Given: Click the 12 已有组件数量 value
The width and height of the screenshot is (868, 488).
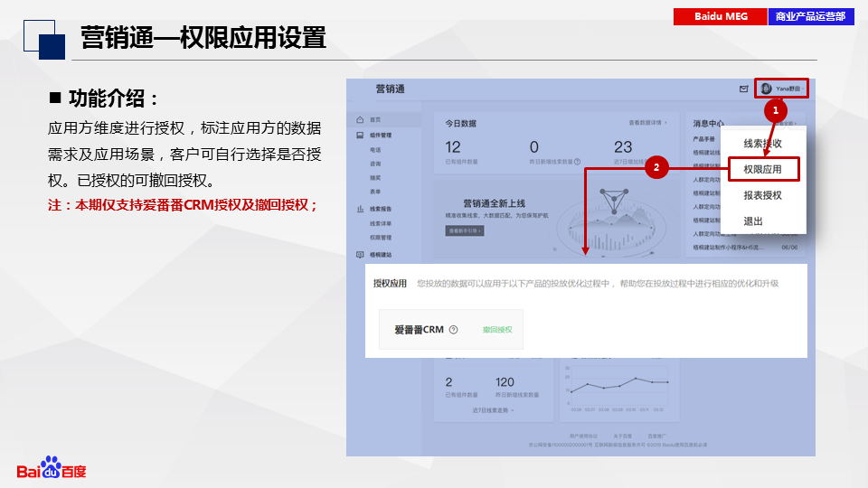Looking at the screenshot, I should pyautogui.click(x=453, y=147).
